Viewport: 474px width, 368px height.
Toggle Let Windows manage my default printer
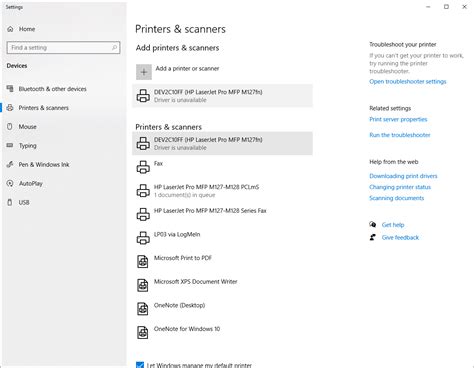point(140,365)
